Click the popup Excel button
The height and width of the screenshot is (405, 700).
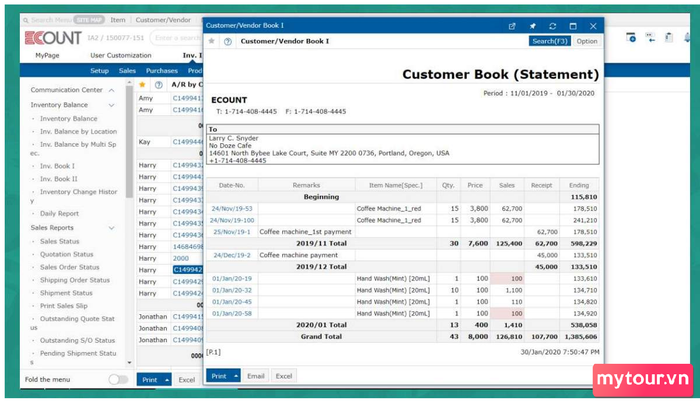pos(284,376)
